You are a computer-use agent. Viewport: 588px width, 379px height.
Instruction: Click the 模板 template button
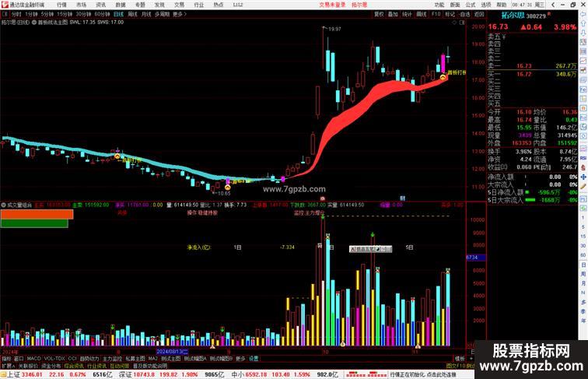coord(460,359)
